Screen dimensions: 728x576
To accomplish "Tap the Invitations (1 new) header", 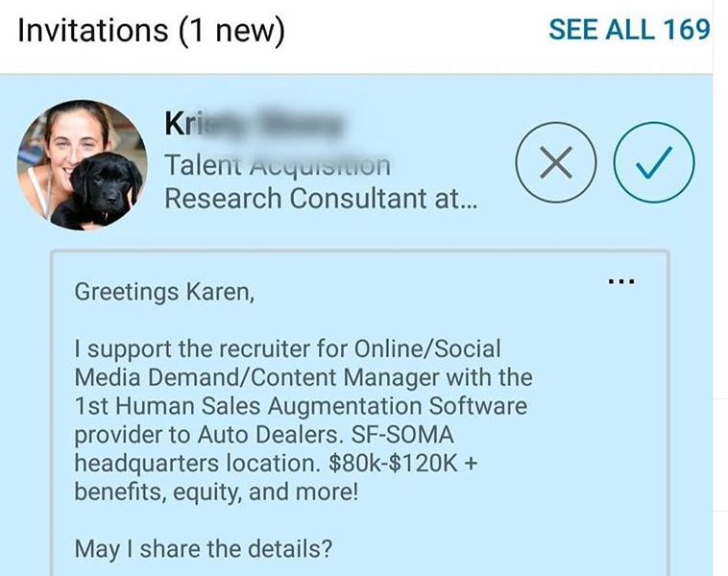I will [x=152, y=31].
